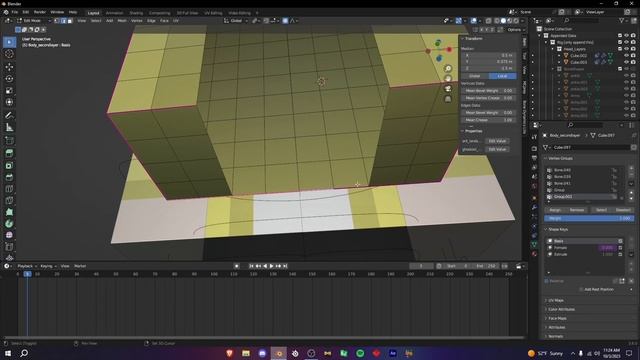Select the Spin tool
640x360 pixels.
9,224
